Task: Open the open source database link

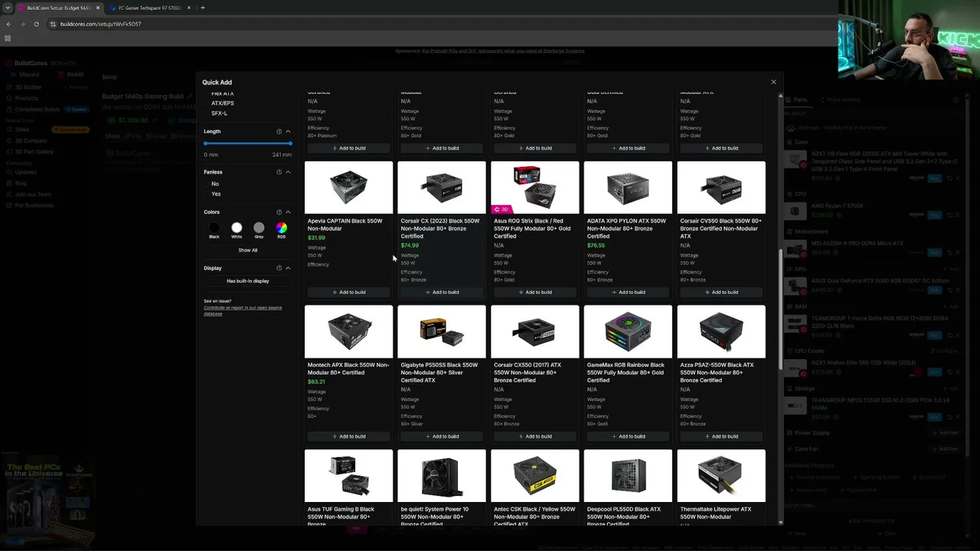Action: point(243,311)
